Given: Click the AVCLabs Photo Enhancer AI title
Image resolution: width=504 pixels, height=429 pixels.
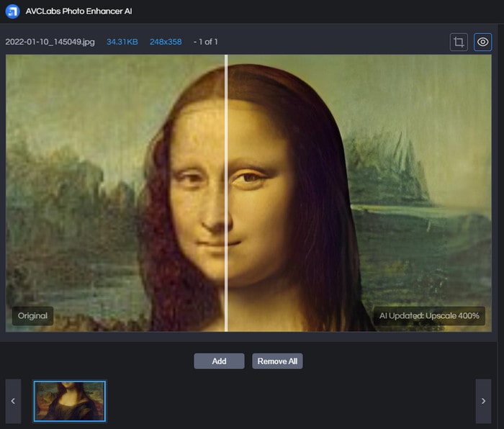Looking at the screenshot, I should coord(78,12).
